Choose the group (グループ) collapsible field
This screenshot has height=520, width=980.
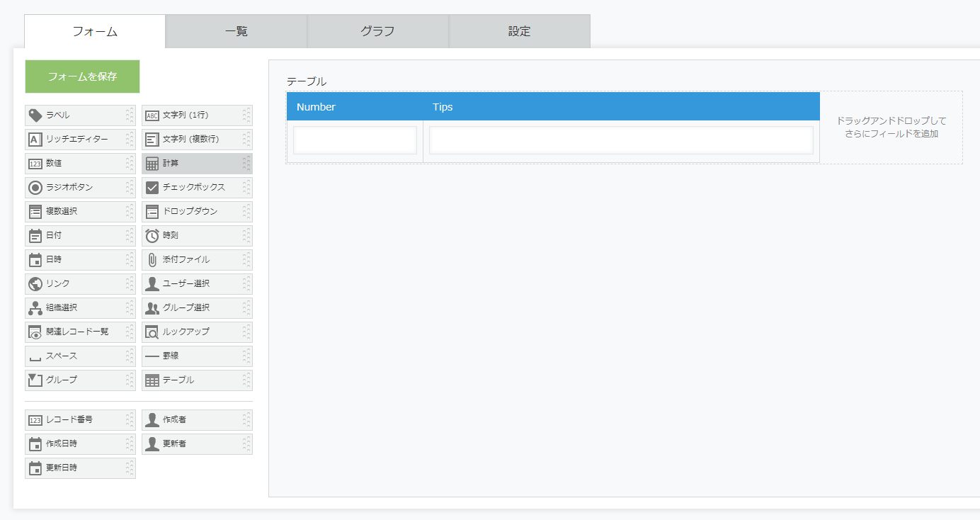pos(79,380)
